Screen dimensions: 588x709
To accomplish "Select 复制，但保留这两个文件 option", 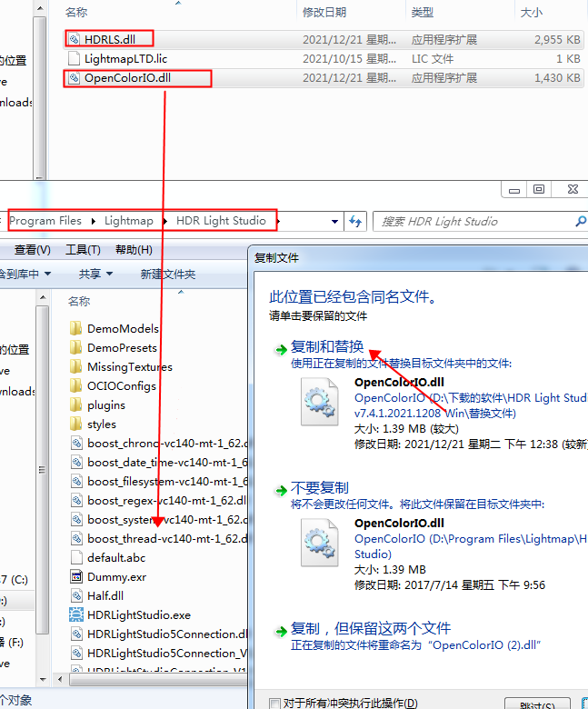I will tap(370, 628).
